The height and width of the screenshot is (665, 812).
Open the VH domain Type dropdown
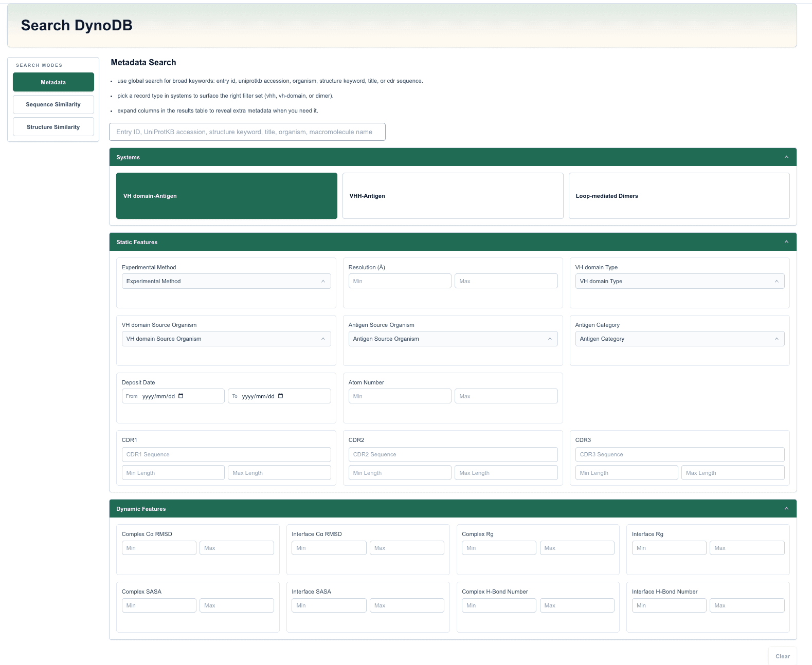tap(679, 281)
